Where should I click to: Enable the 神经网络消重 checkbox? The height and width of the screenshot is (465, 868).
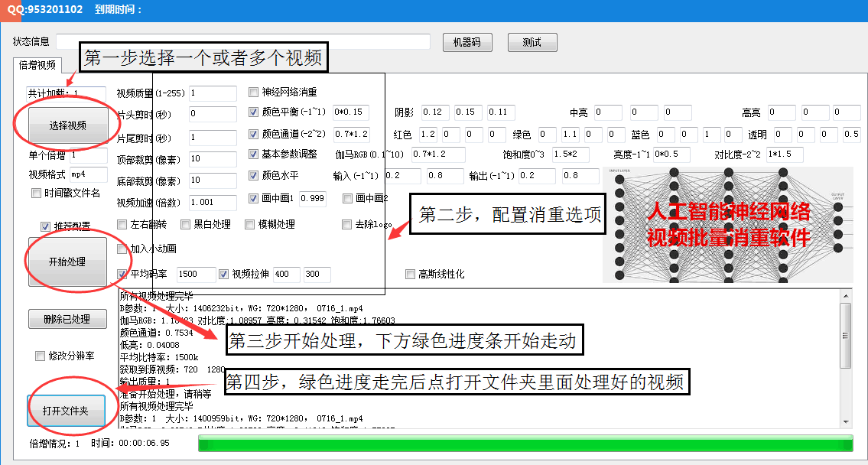point(253,92)
